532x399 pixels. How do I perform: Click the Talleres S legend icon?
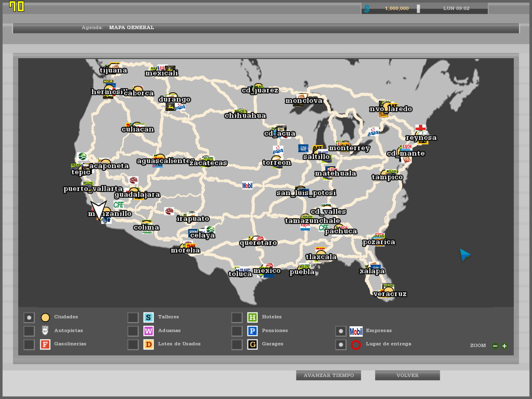[148, 318]
